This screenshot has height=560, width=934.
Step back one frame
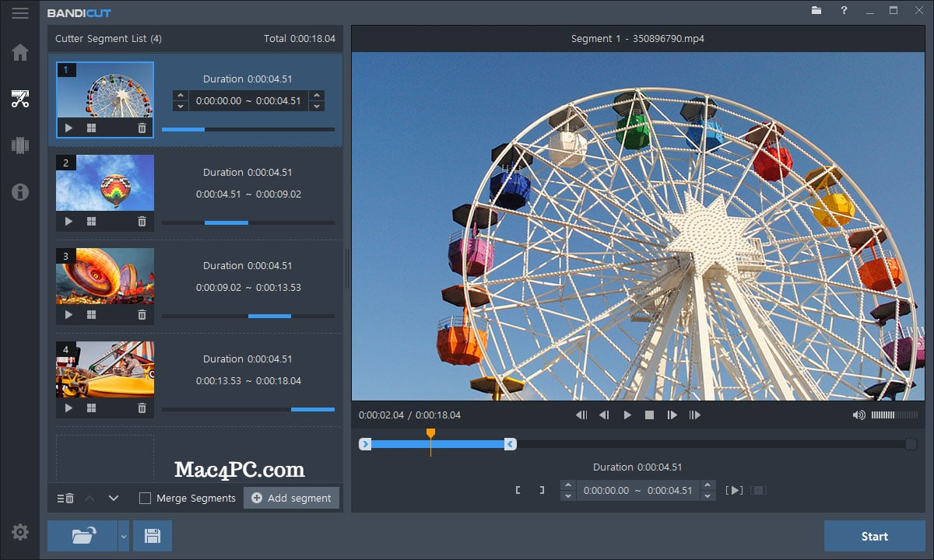coord(604,415)
